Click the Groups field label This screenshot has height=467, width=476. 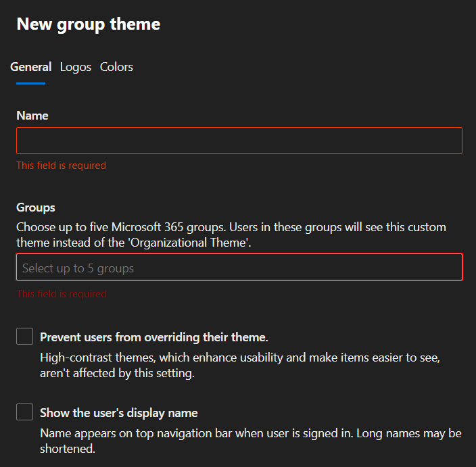pos(36,207)
